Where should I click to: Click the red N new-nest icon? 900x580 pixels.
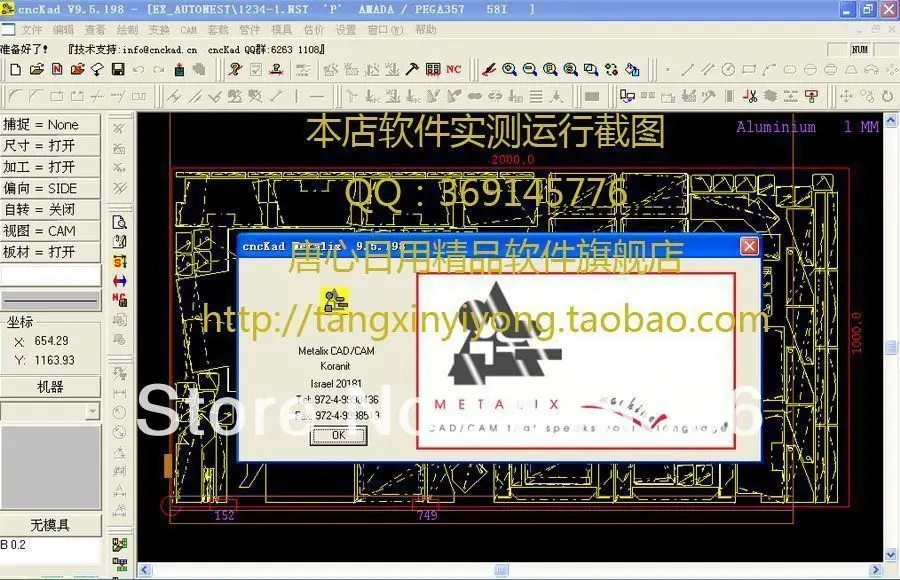point(57,69)
